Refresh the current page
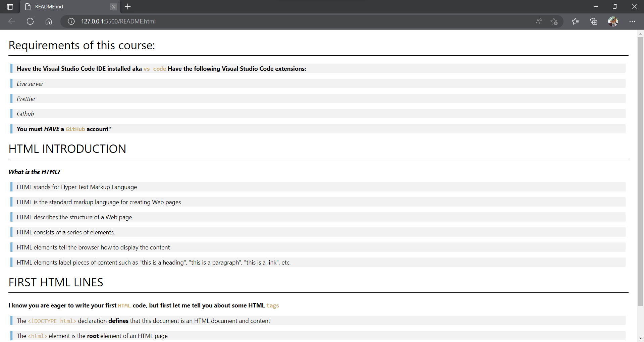 [x=30, y=21]
